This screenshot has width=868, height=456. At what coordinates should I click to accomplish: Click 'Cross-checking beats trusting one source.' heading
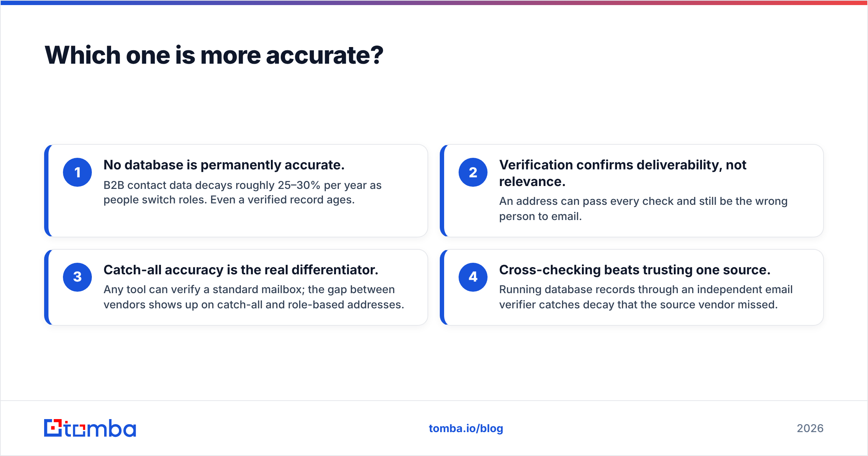635,270
